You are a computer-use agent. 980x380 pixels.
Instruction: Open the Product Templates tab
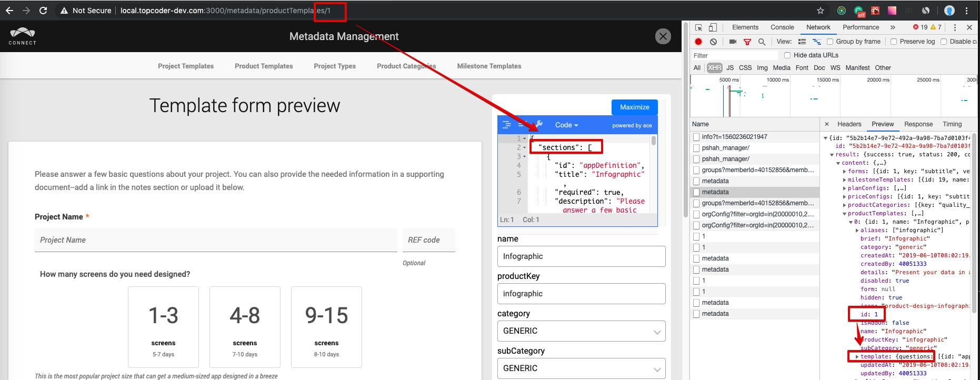264,66
